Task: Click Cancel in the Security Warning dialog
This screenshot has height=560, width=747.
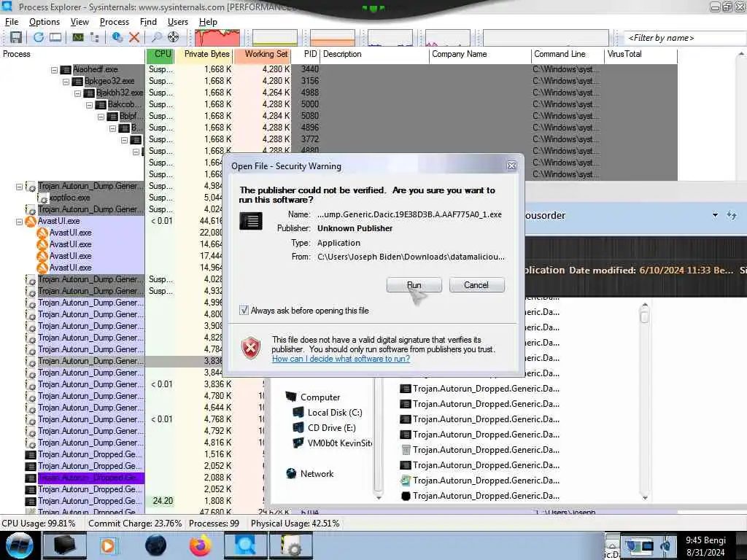Action: point(476,285)
